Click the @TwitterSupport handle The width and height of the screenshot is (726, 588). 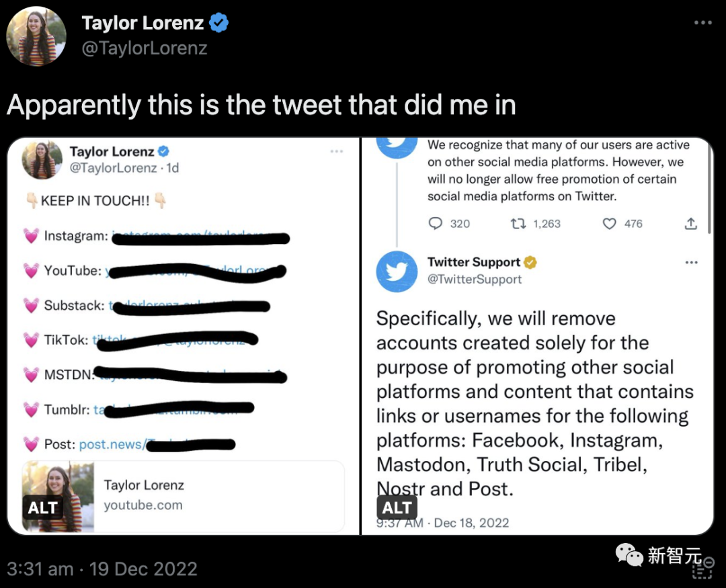pos(475,279)
